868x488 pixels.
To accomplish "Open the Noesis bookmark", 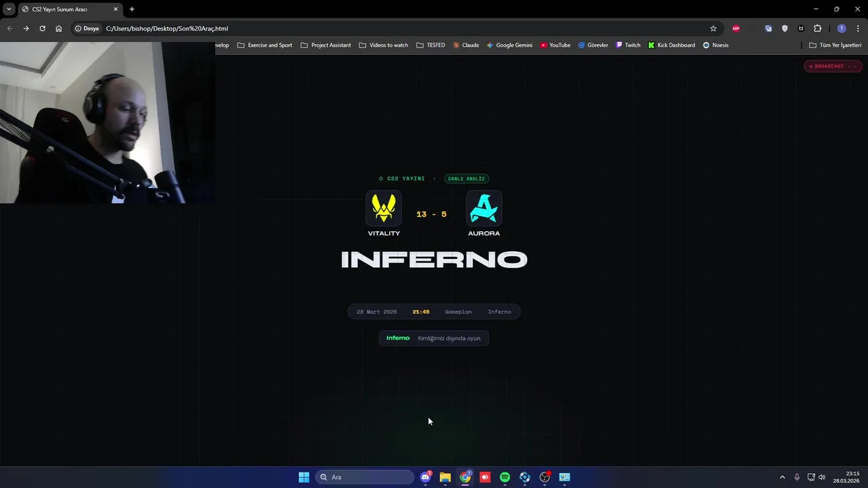I will click(715, 45).
